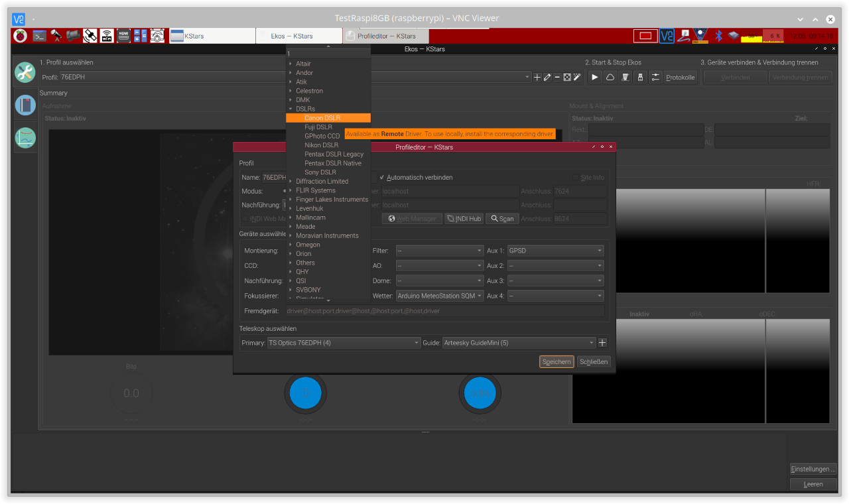Open the KStars telescope launcher icon
Screen dimensions: 849x504
[56, 36]
